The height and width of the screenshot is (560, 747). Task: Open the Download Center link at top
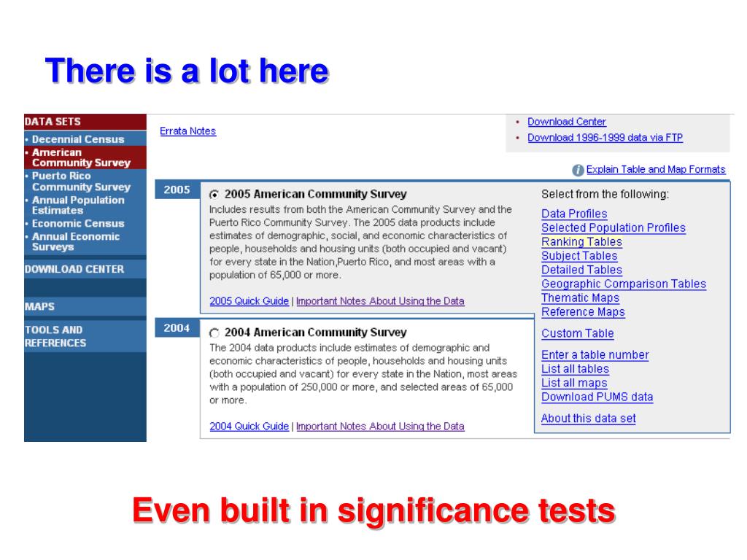566,122
